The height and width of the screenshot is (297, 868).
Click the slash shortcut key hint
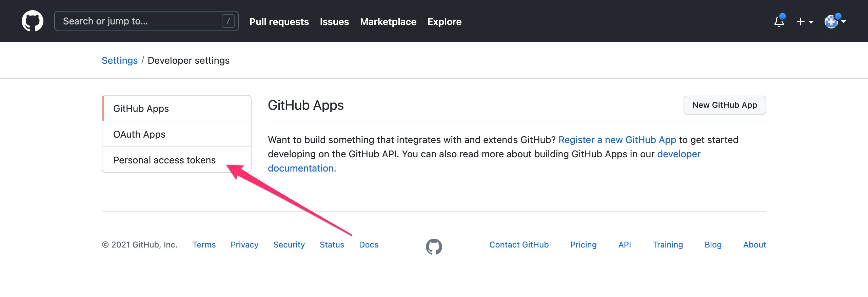coord(228,21)
